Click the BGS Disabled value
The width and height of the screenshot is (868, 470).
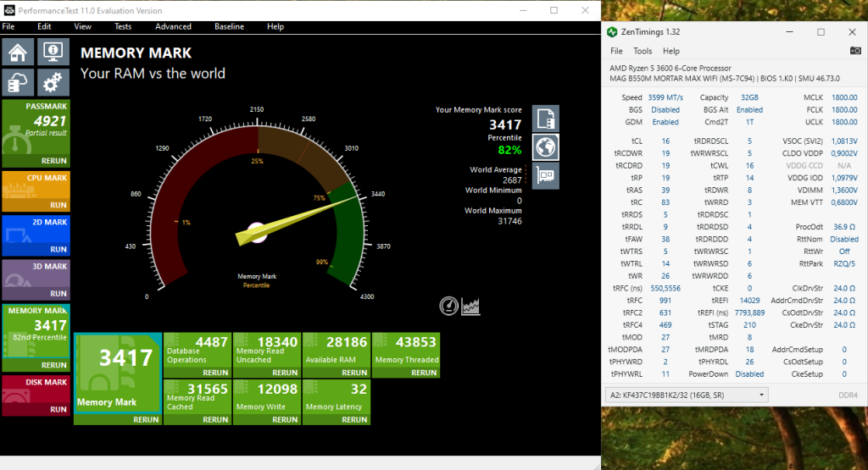point(665,110)
